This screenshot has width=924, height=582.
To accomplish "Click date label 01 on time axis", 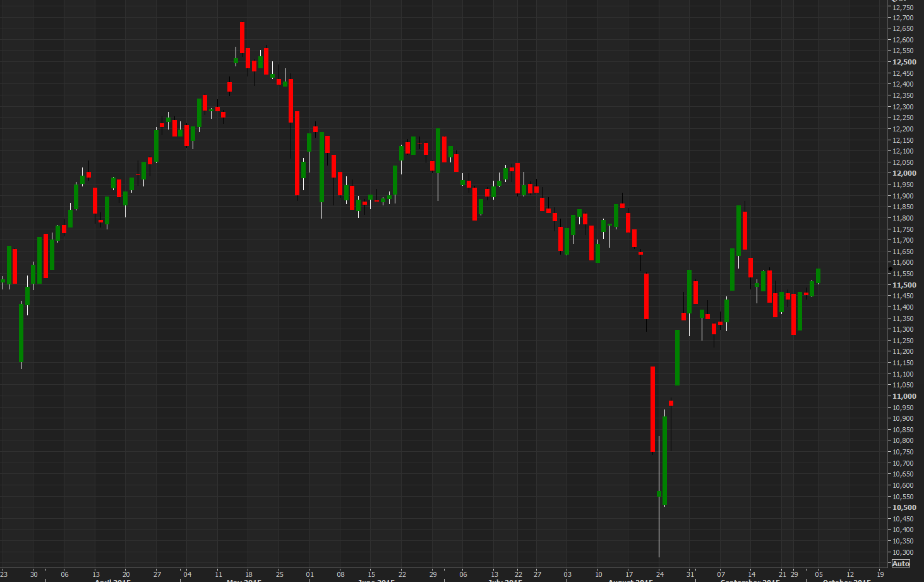I will pyautogui.click(x=309, y=574).
